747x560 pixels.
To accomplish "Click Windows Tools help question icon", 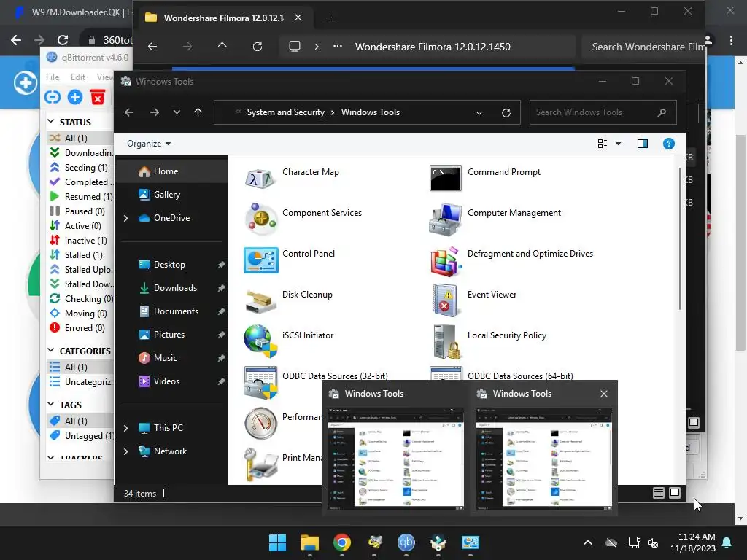I will tap(668, 144).
